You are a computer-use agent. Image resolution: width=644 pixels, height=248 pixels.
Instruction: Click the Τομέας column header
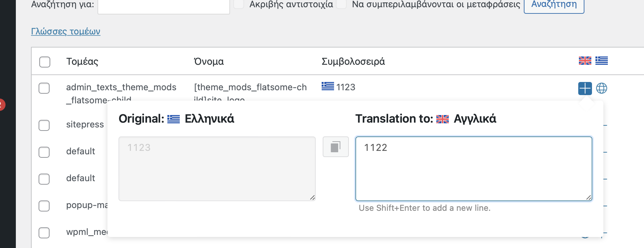click(82, 62)
